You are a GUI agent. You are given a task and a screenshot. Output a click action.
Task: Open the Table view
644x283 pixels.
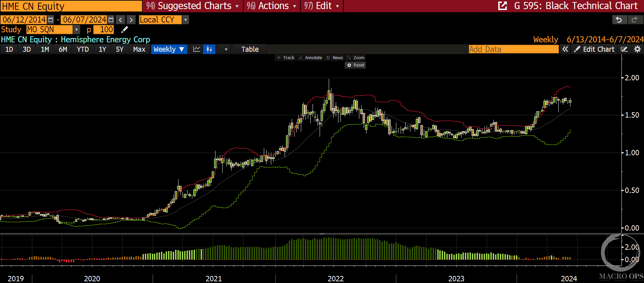(x=250, y=49)
